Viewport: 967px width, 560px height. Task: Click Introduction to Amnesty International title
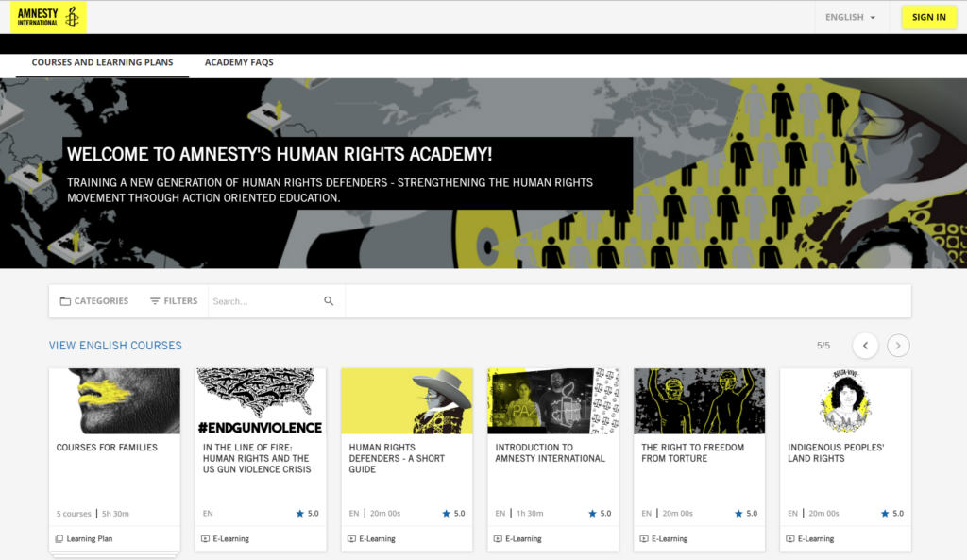tap(551, 452)
